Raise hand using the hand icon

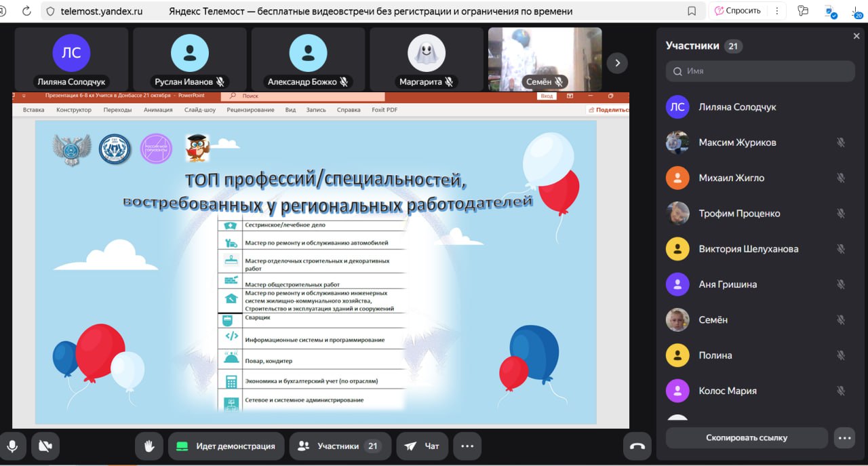click(149, 446)
